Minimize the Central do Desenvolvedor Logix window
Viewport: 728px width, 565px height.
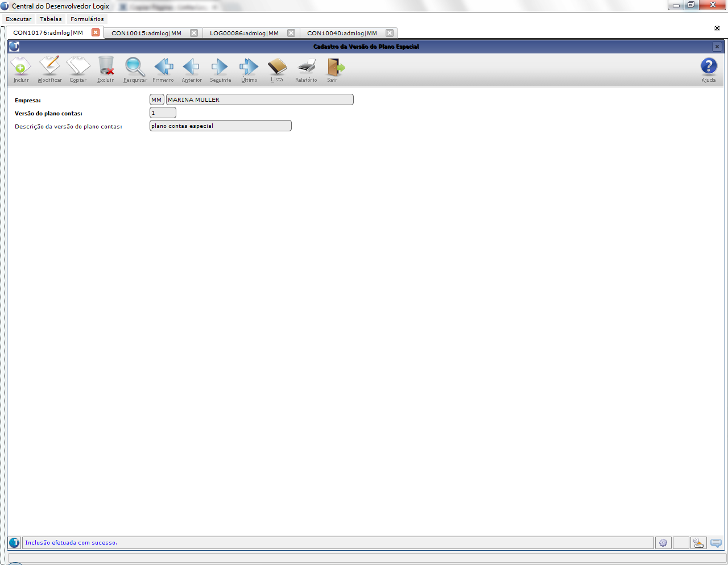676,5
